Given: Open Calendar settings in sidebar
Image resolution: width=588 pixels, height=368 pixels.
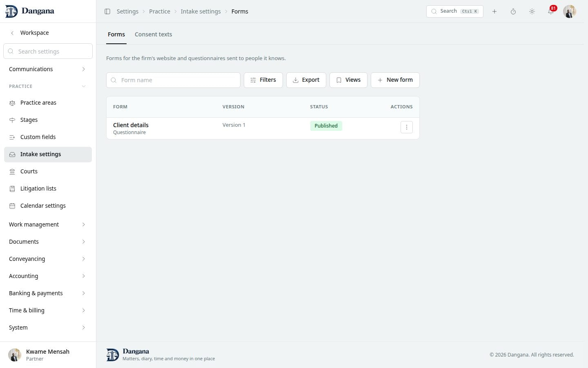Looking at the screenshot, I should click(48, 206).
